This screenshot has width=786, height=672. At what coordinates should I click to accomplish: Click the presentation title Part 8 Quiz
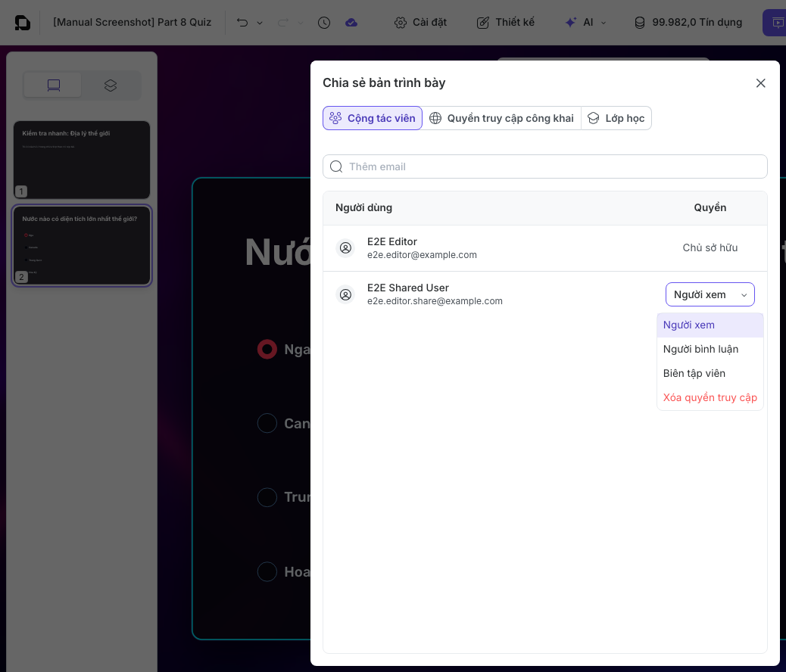click(133, 23)
